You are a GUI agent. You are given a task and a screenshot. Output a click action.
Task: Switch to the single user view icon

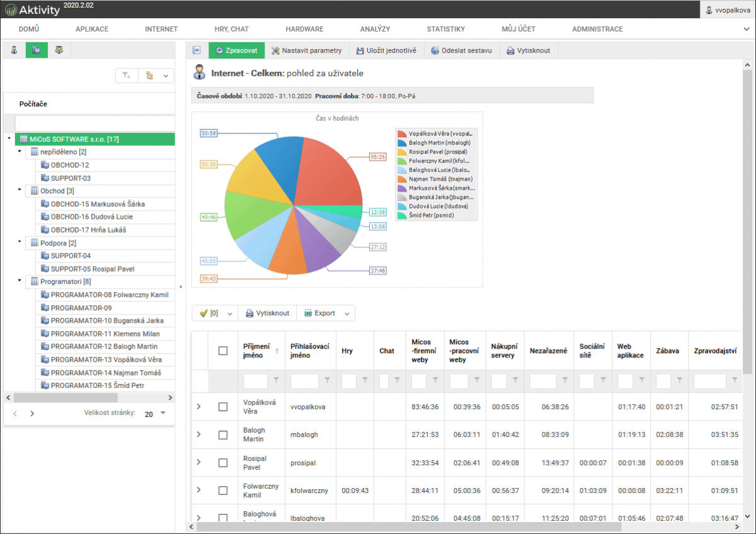14,50
